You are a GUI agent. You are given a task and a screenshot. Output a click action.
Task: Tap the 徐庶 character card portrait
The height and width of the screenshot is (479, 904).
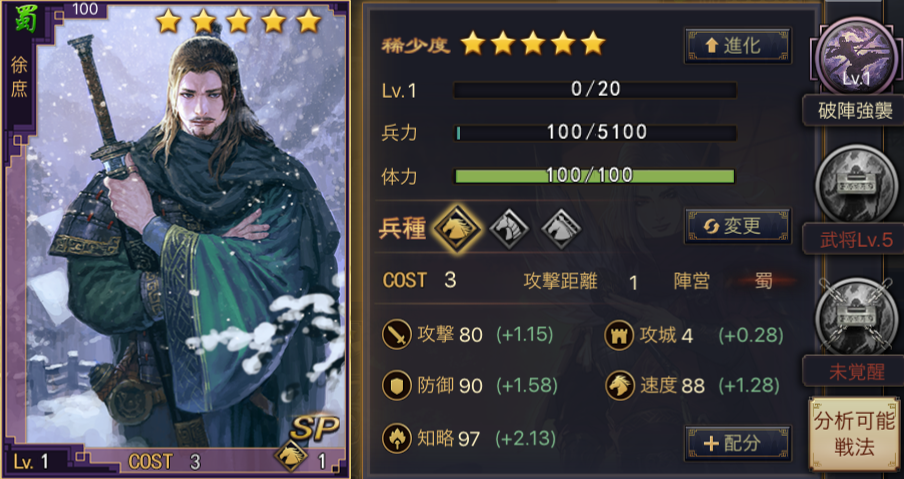click(175, 239)
